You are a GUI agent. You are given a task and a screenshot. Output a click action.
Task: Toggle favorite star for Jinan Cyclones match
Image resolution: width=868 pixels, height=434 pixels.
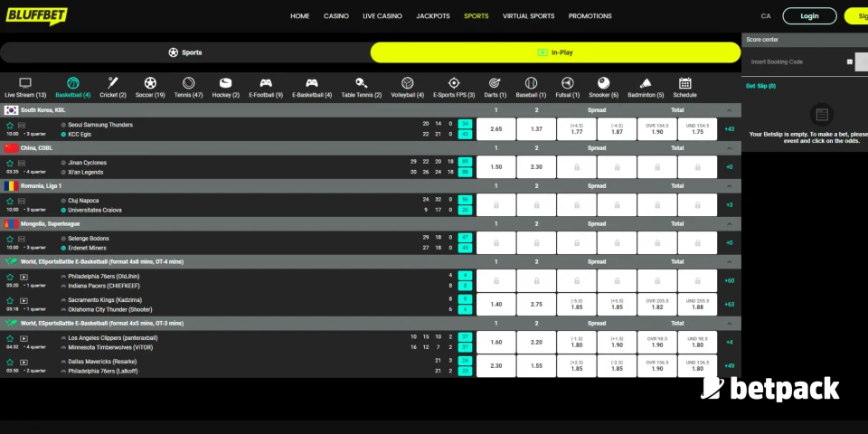(10, 163)
